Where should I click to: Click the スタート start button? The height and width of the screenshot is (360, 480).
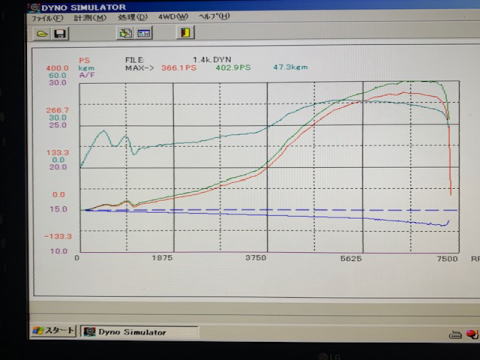[54, 331]
